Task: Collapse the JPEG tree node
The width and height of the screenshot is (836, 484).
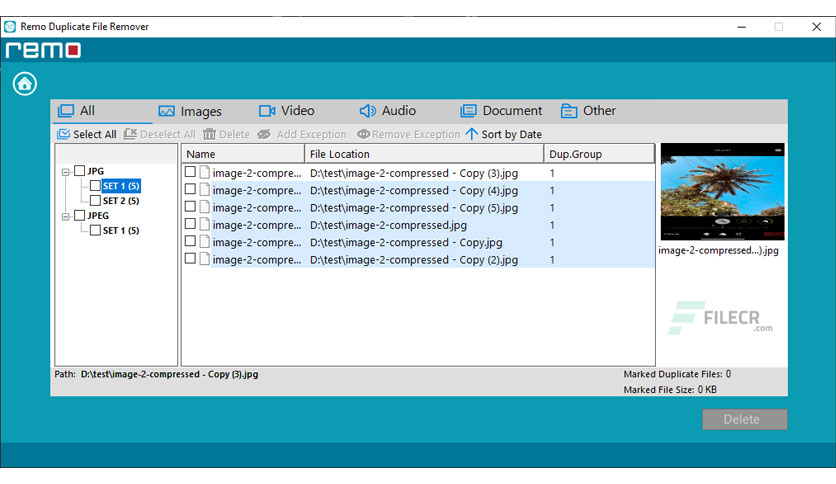Action: [x=65, y=216]
